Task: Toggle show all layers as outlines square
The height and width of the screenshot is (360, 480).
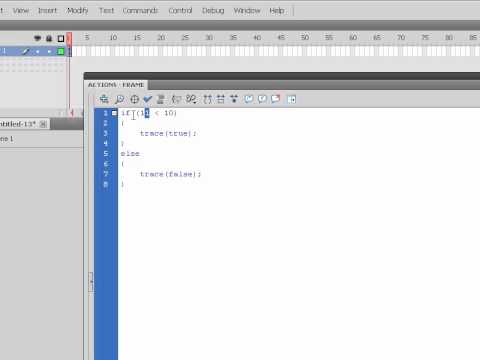Action: [61, 39]
